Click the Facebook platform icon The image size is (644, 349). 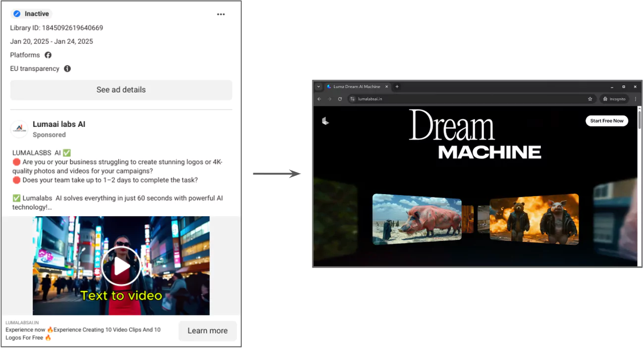point(48,55)
